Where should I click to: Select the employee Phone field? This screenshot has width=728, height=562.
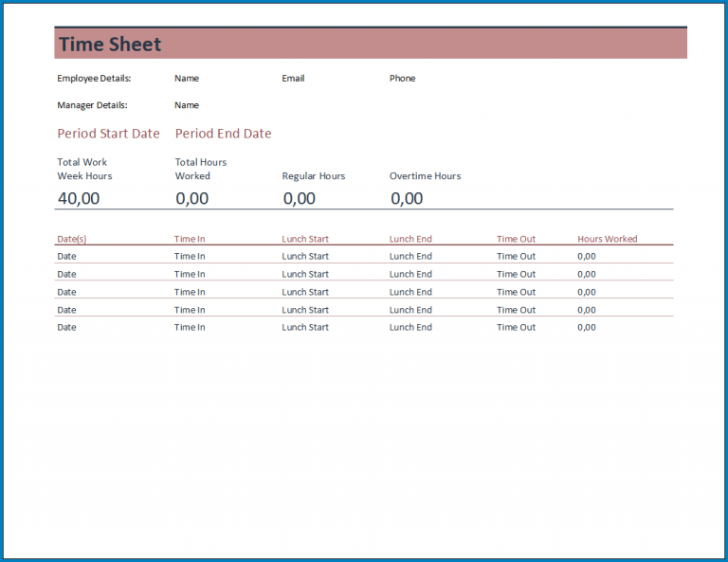coord(402,79)
